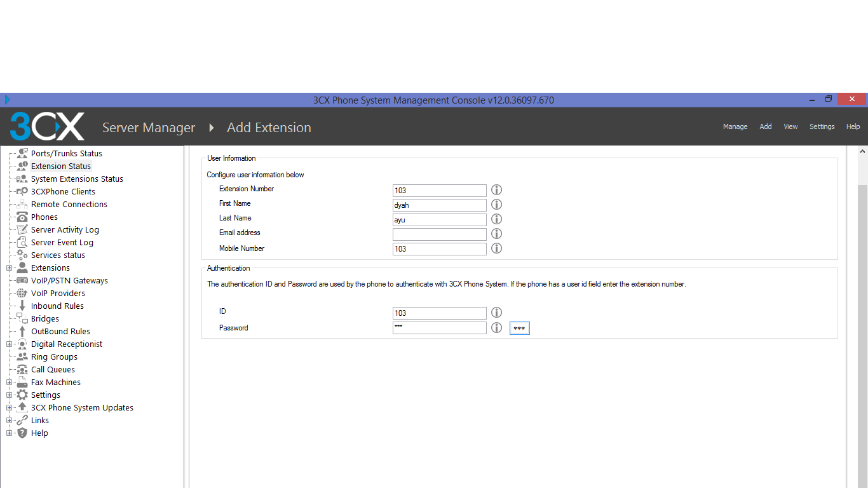Viewport: 868px width, 488px height.
Task: Click the Mobile Number input field
Action: tap(440, 248)
